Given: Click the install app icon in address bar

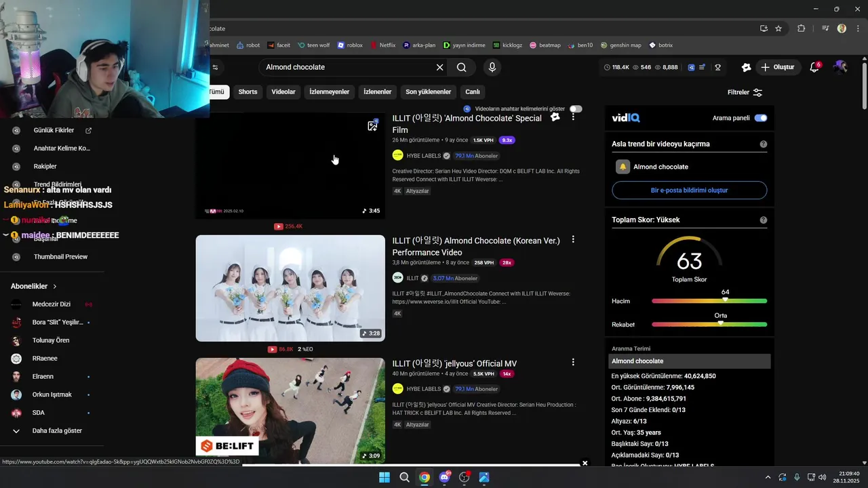Looking at the screenshot, I should [764, 28].
